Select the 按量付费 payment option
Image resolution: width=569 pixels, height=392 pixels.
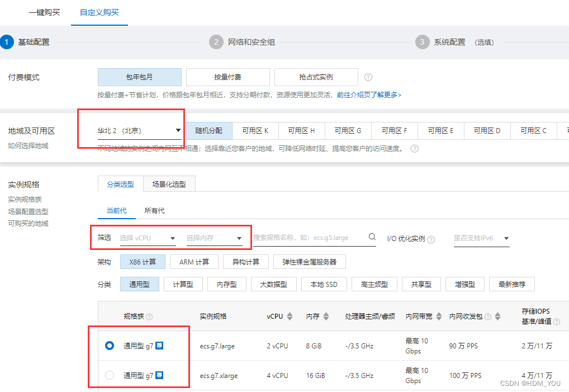coord(227,77)
